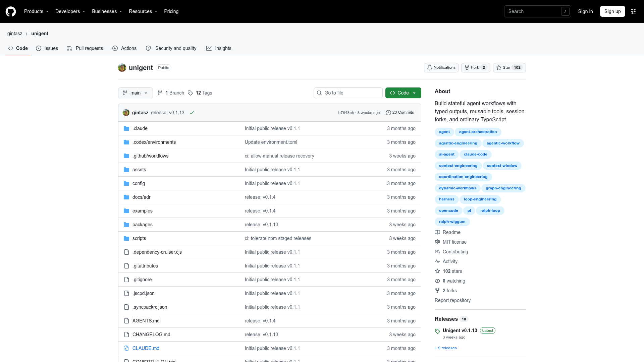Click the Sign in link
This screenshot has height=362, width=644.
[x=585, y=11]
